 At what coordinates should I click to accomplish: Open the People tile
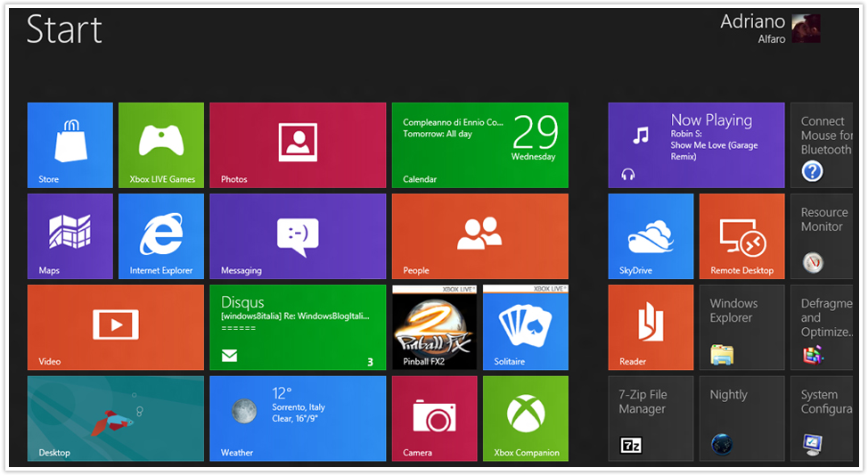pos(479,236)
